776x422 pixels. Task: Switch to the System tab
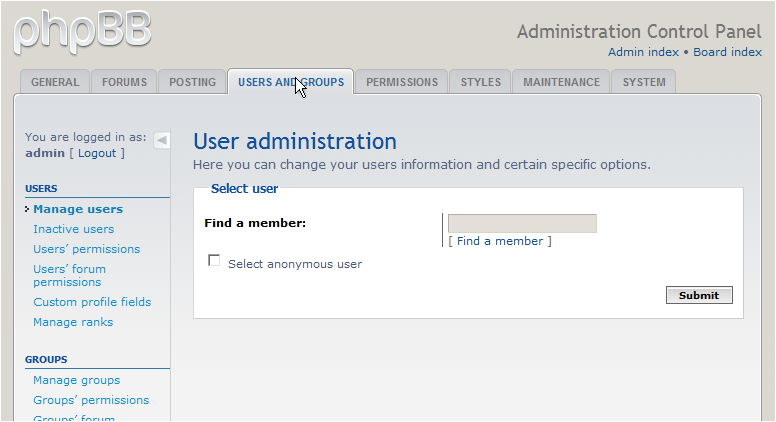644,82
